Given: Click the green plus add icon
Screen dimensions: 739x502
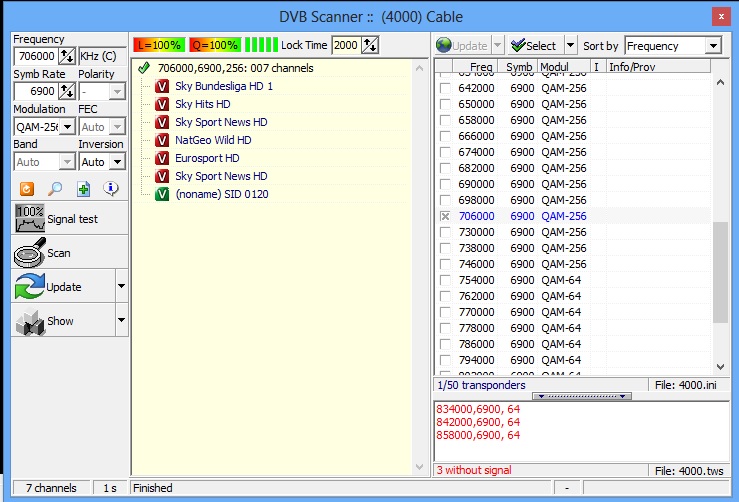Looking at the screenshot, I should [83, 189].
